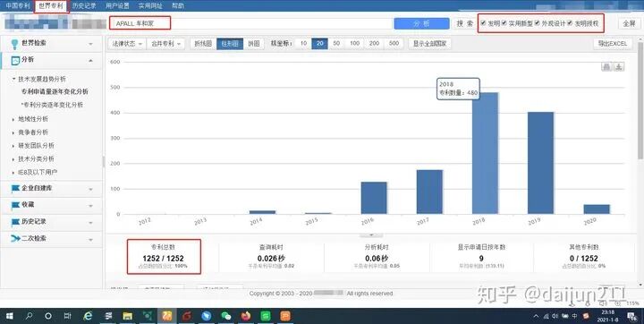The height and width of the screenshot is (324, 644).
Task: Open the 世界专利 top menu tab
Action: [x=51, y=5]
